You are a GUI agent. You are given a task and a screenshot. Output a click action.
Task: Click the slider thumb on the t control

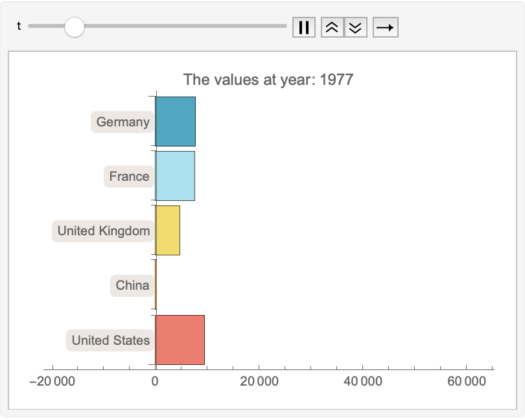coord(74,27)
